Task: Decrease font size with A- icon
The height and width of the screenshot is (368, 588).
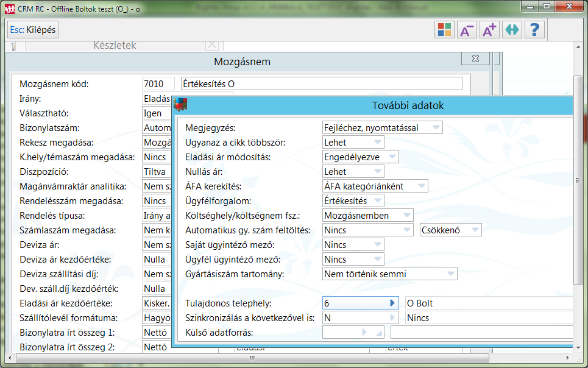Action: (x=467, y=30)
